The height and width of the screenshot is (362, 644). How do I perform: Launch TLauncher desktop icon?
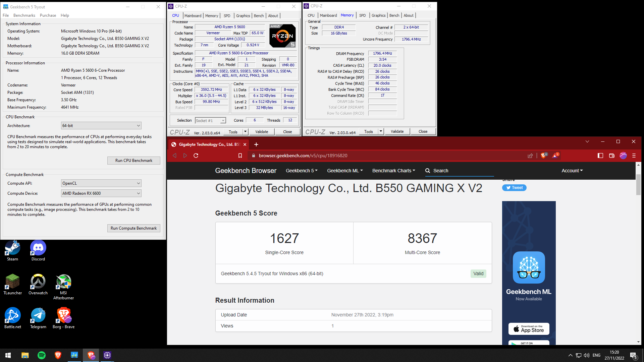(x=13, y=285)
